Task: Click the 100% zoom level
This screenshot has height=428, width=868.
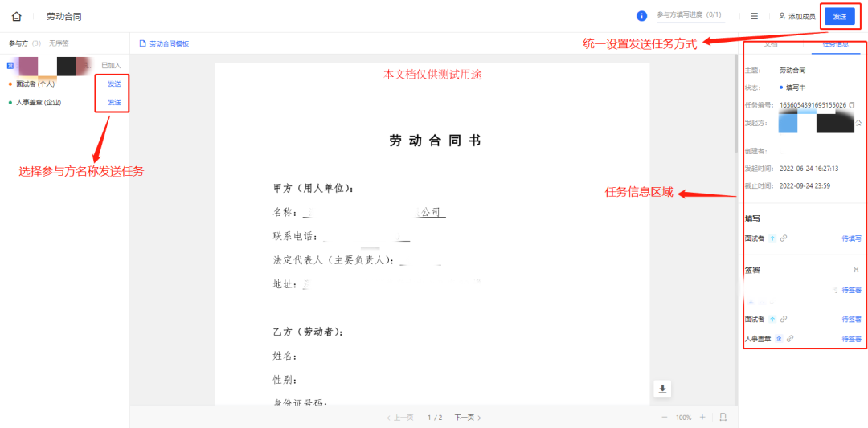Action: [684, 418]
